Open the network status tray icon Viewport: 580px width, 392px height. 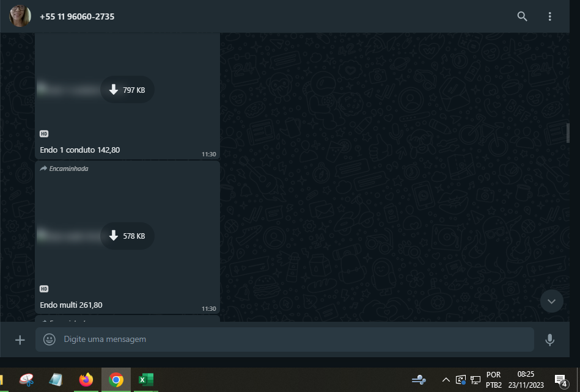tap(475, 380)
